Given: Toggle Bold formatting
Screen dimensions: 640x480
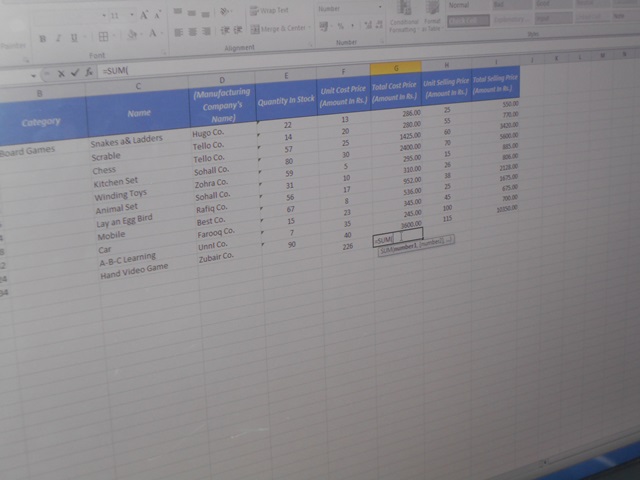Looking at the screenshot, I should [43, 38].
